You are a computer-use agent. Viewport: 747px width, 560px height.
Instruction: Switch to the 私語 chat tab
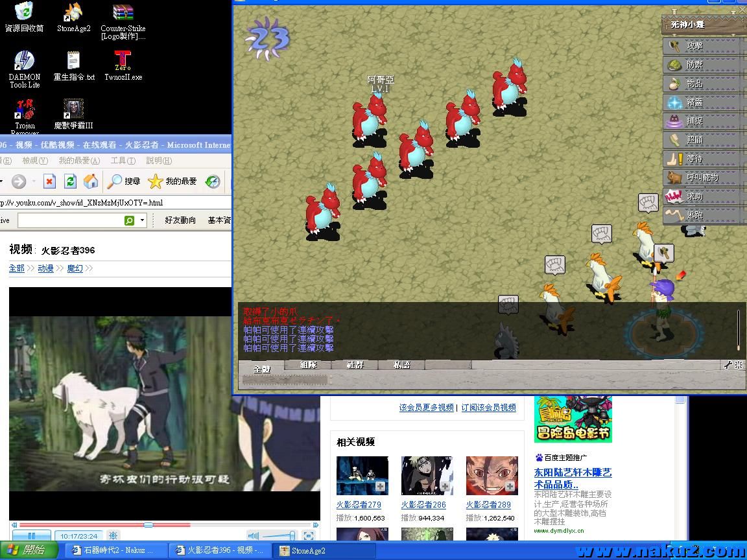tap(401, 365)
